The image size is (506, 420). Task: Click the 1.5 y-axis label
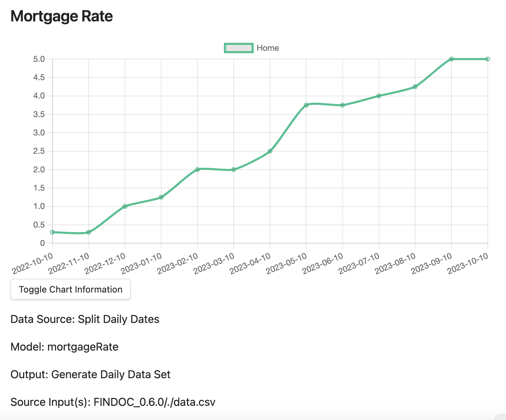pos(39,188)
